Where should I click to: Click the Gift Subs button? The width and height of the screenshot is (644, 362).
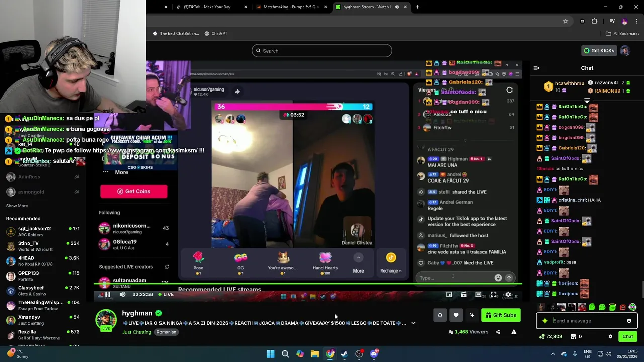tap(501, 315)
